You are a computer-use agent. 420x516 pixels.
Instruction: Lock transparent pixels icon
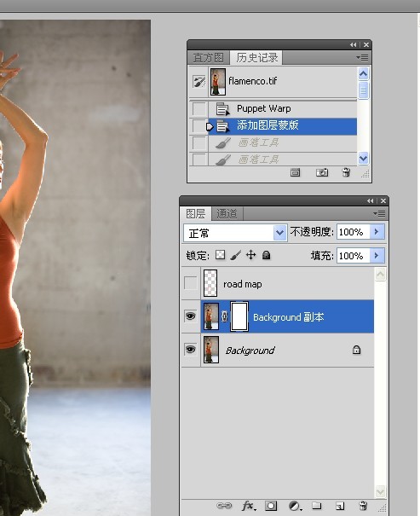tap(220, 255)
